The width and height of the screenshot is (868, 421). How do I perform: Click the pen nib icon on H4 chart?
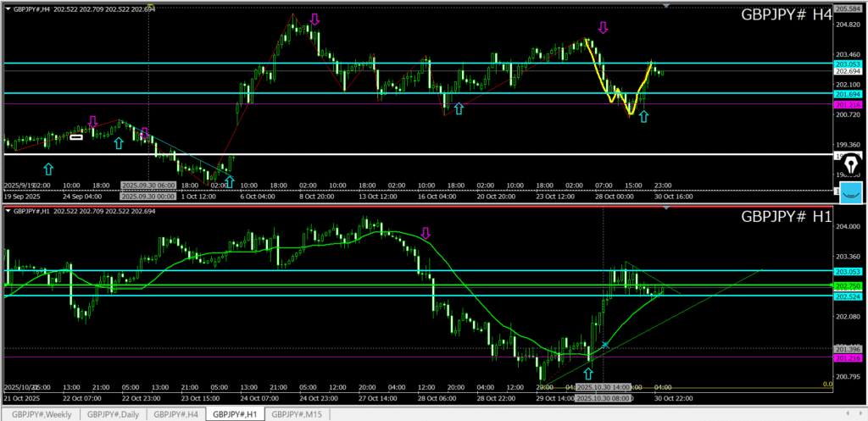click(850, 165)
